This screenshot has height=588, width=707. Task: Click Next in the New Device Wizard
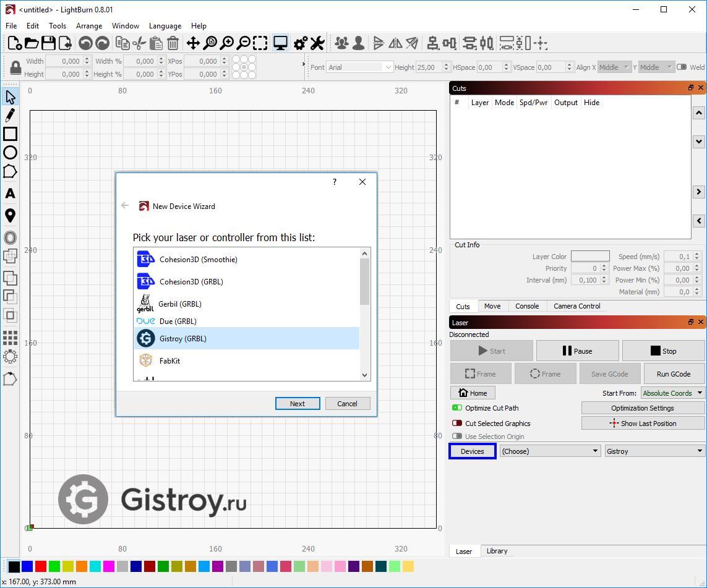click(x=298, y=403)
